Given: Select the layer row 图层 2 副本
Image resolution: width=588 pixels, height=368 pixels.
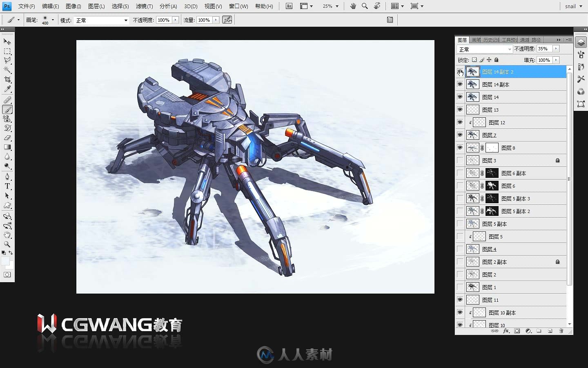Looking at the screenshot, I should coord(511,262).
